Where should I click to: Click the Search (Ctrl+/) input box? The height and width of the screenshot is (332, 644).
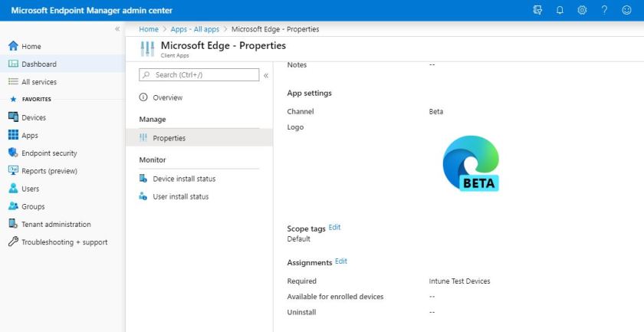[199, 75]
